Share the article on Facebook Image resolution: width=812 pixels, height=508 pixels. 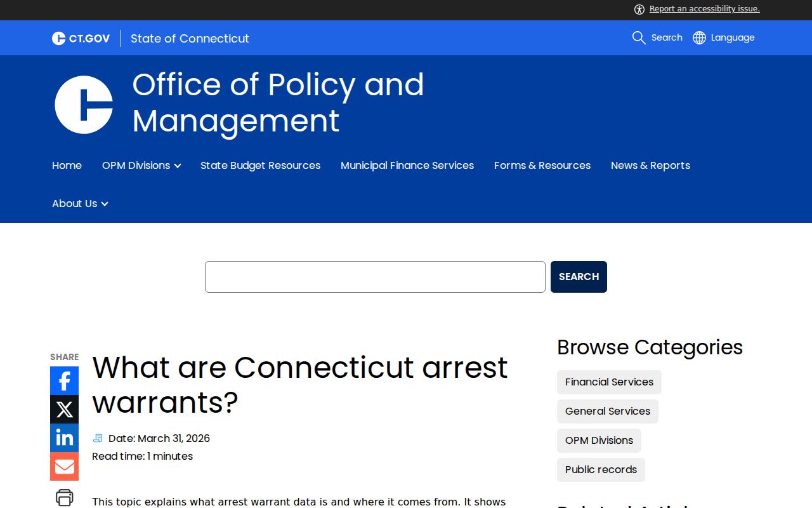coord(64,380)
